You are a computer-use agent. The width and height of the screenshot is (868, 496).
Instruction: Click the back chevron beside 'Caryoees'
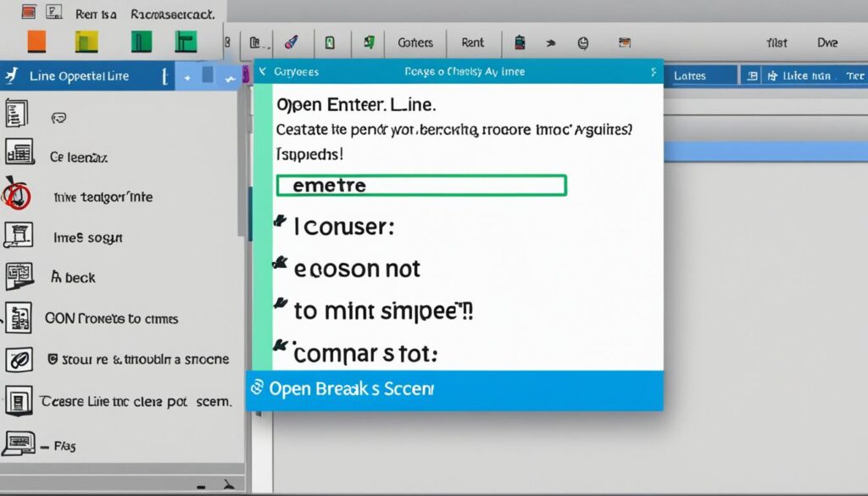pyautogui.click(x=264, y=72)
